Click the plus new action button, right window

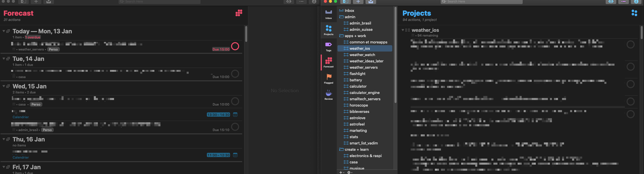tap(358, 2)
